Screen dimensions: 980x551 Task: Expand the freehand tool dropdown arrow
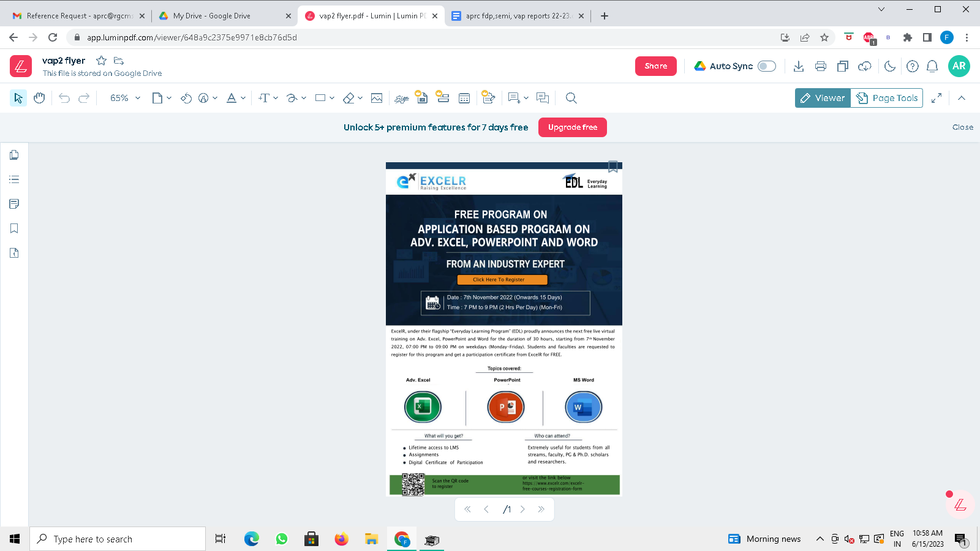(304, 98)
